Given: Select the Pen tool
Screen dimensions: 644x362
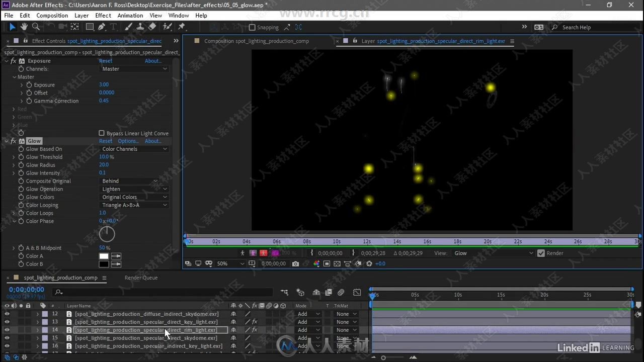Looking at the screenshot, I should click(102, 27).
